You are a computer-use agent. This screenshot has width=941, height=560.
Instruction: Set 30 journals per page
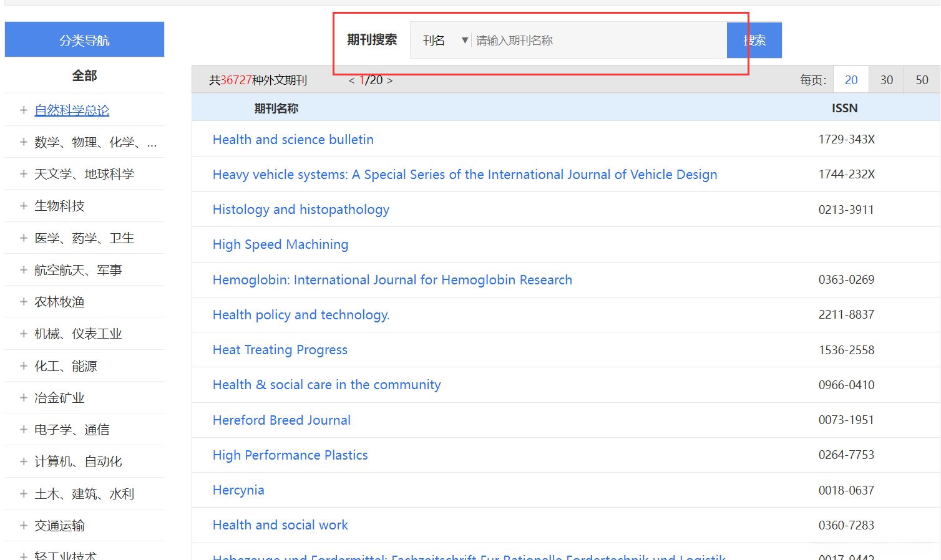[x=887, y=80]
